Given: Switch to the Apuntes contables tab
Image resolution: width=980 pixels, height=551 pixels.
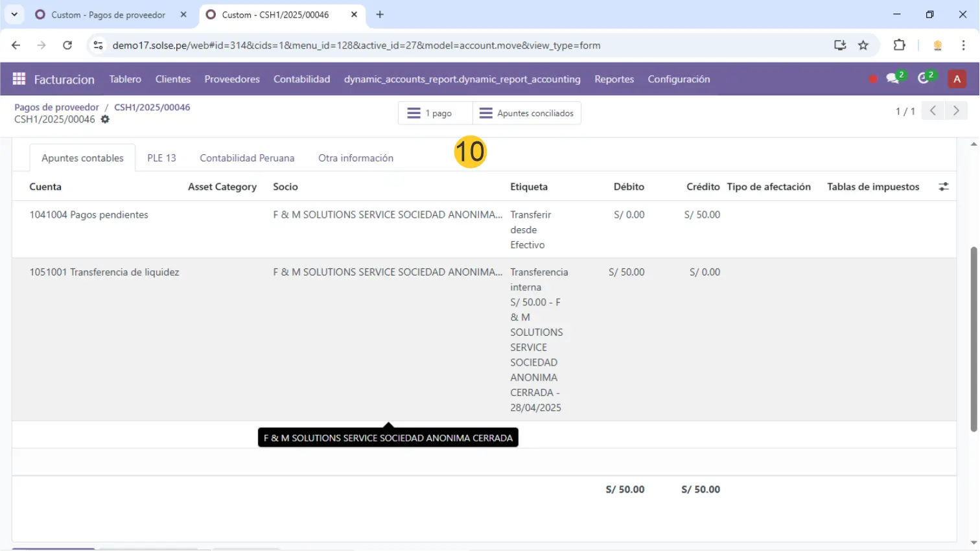Looking at the screenshot, I should tap(82, 158).
